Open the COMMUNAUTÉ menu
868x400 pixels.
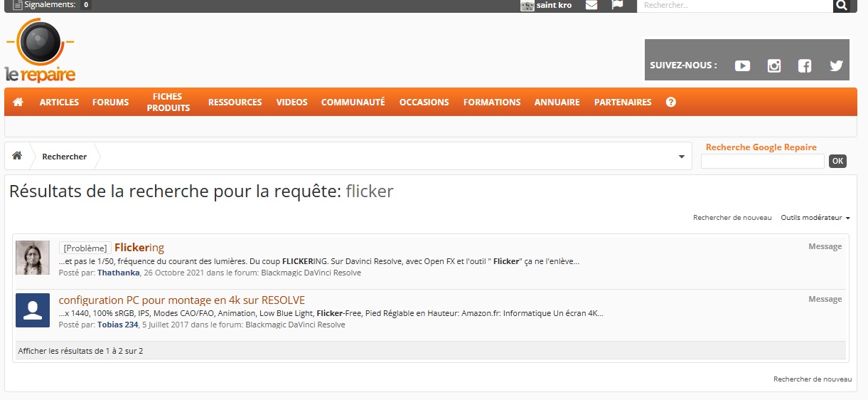[353, 102]
